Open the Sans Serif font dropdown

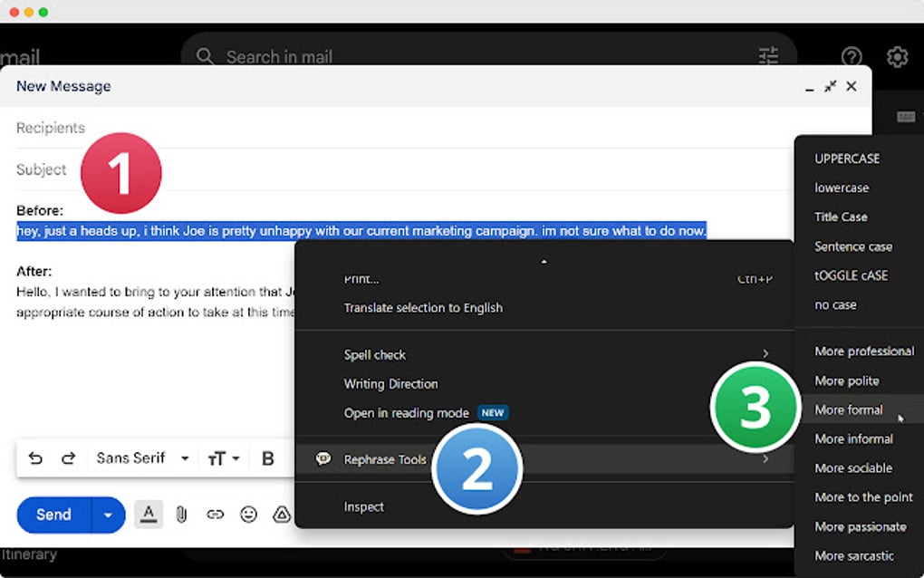click(140, 458)
